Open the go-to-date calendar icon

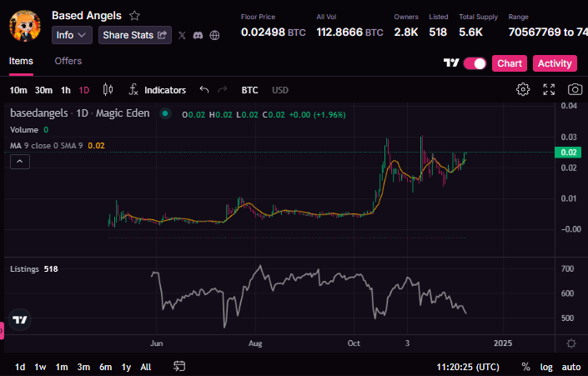point(179,366)
